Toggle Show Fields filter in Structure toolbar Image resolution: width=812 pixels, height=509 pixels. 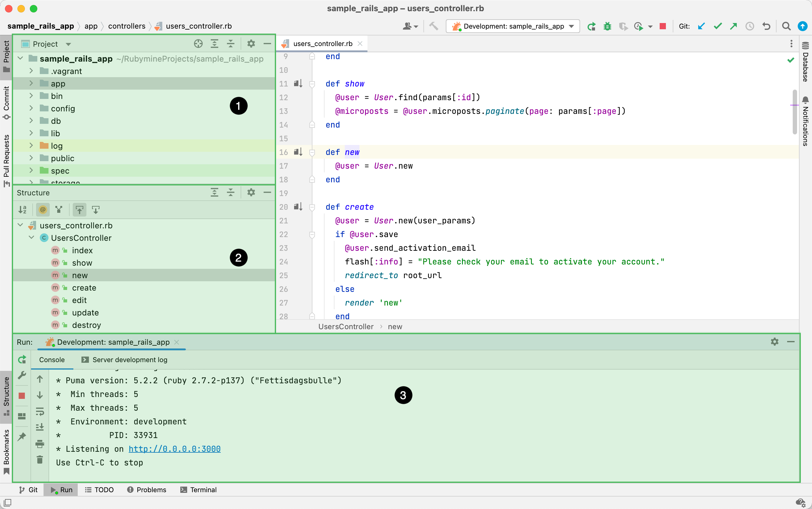pos(43,210)
